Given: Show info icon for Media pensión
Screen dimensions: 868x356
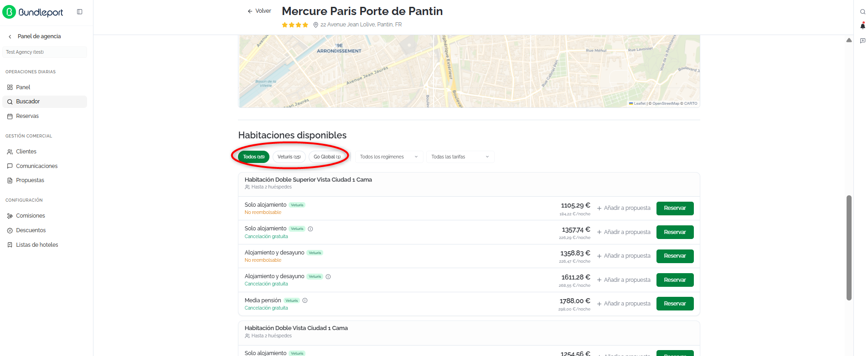Looking at the screenshot, I should coord(305,300).
